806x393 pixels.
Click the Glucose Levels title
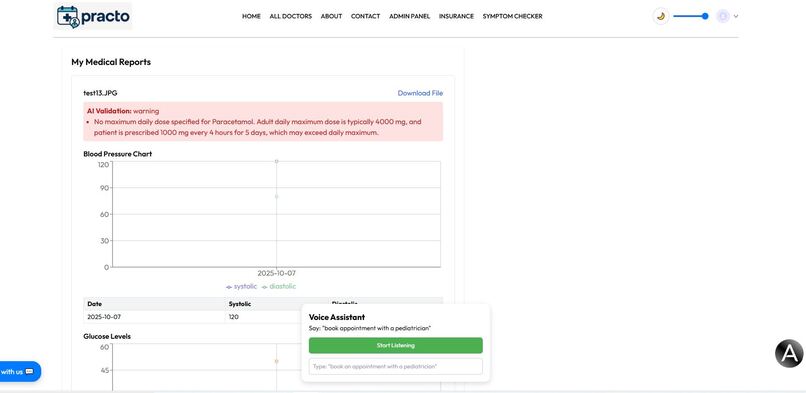pyautogui.click(x=107, y=336)
